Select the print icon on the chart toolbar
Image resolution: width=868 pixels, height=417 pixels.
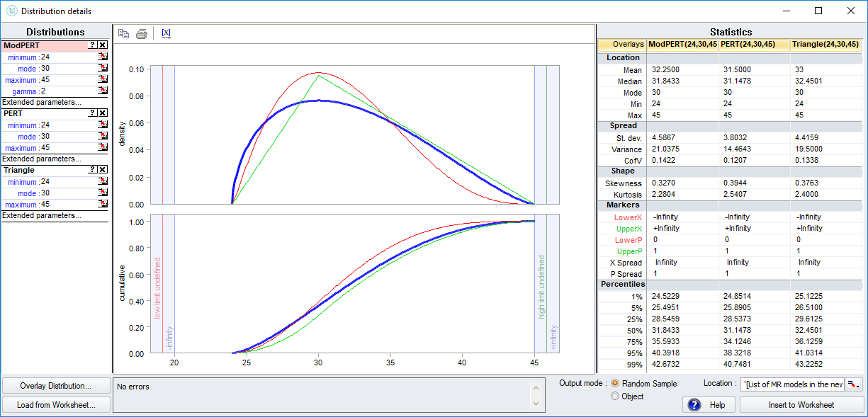click(x=141, y=33)
